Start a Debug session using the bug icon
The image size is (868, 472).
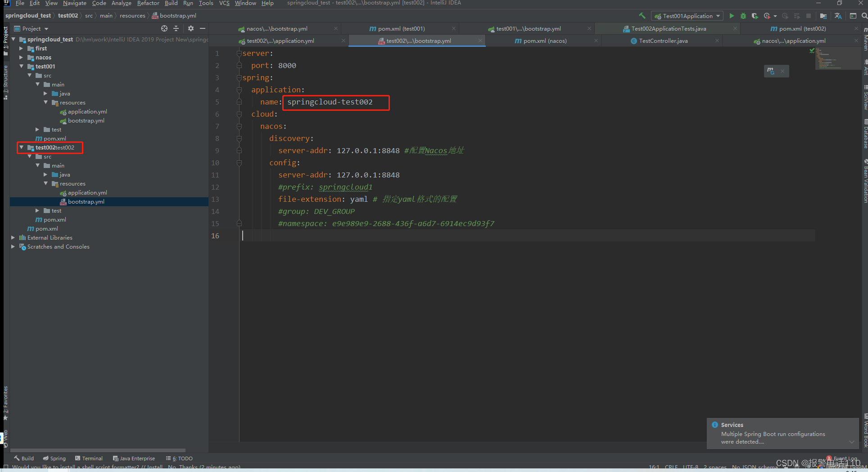pos(743,16)
